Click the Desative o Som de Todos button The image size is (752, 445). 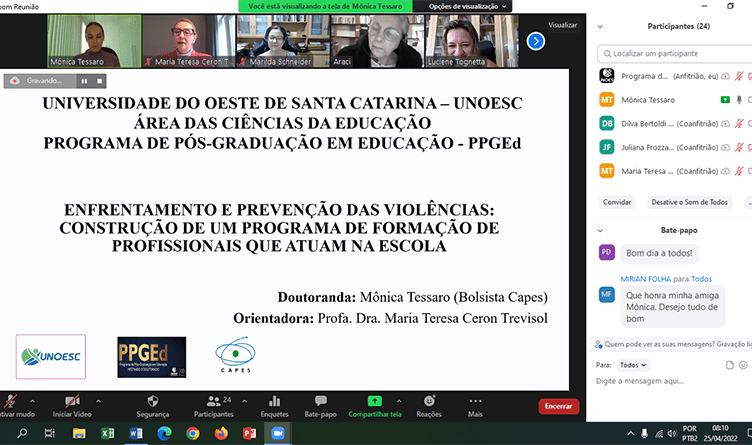(689, 202)
